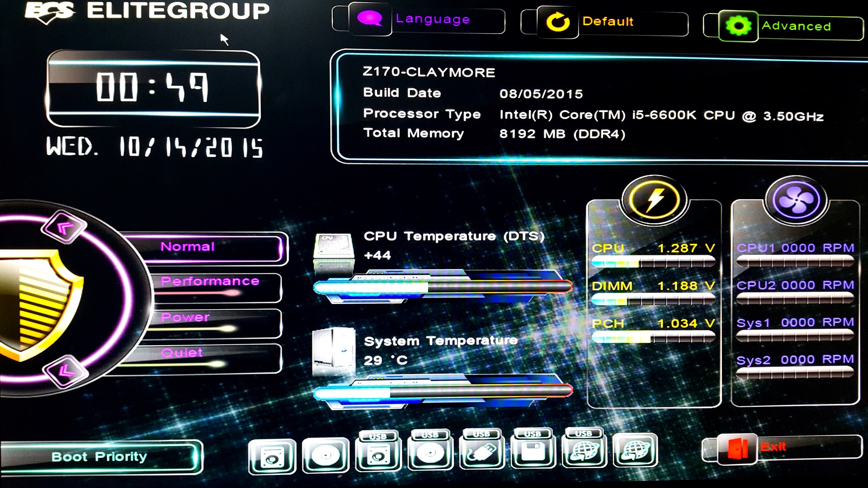Select the USB network boot icon
Image resolution: width=868 pixels, height=488 pixels.
(x=585, y=448)
